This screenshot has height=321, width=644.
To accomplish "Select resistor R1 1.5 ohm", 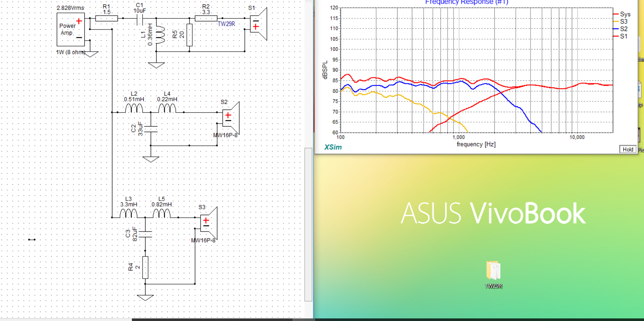I will click(106, 18).
